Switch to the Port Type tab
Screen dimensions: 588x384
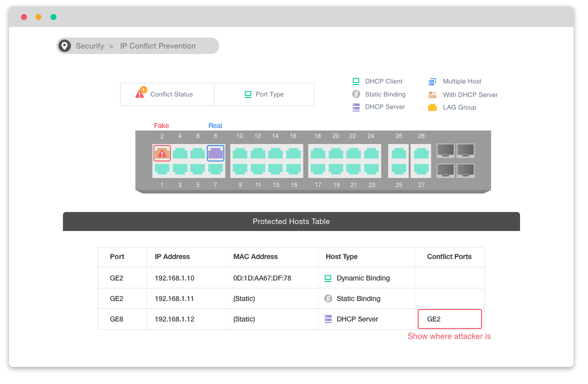(x=264, y=94)
